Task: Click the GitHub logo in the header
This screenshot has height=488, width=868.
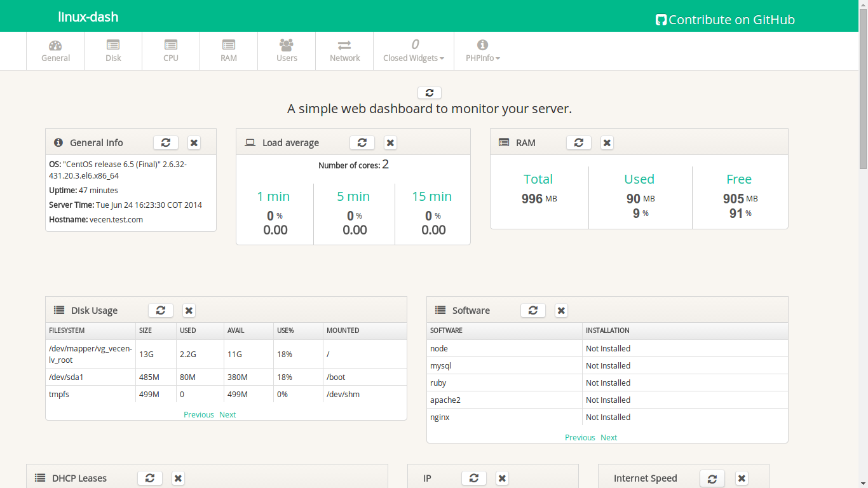Action: pos(661,20)
